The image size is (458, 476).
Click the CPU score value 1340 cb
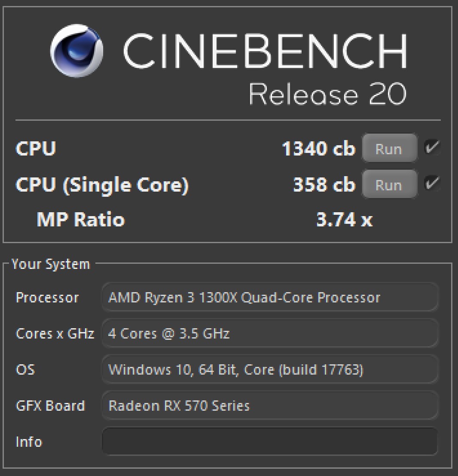click(318, 149)
